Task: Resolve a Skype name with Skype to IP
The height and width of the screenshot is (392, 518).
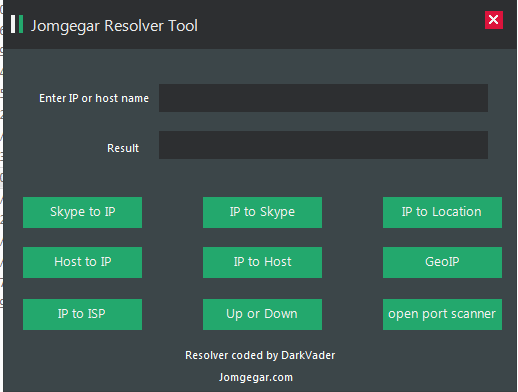Action: click(x=82, y=212)
